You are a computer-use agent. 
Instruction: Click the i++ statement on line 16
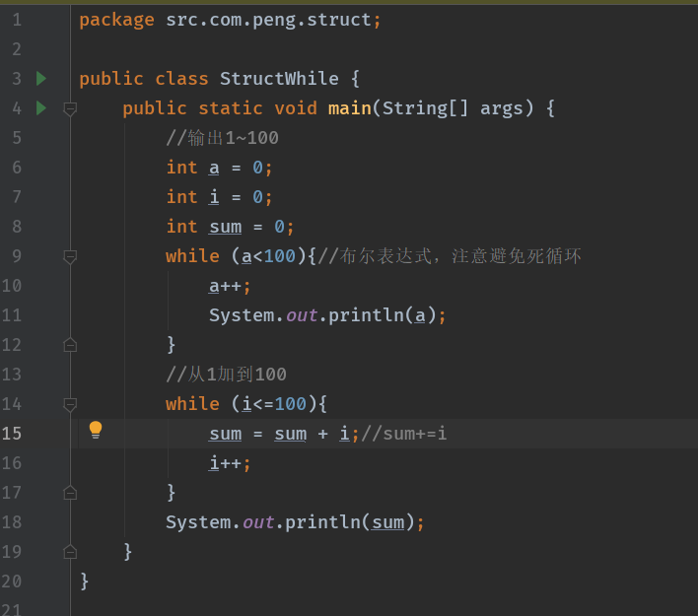coord(229,462)
